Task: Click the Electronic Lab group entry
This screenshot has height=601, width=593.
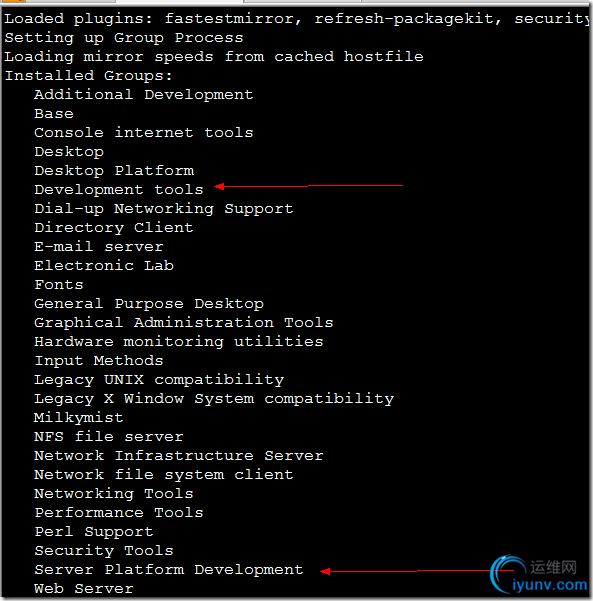Action: (x=104, y=266)
